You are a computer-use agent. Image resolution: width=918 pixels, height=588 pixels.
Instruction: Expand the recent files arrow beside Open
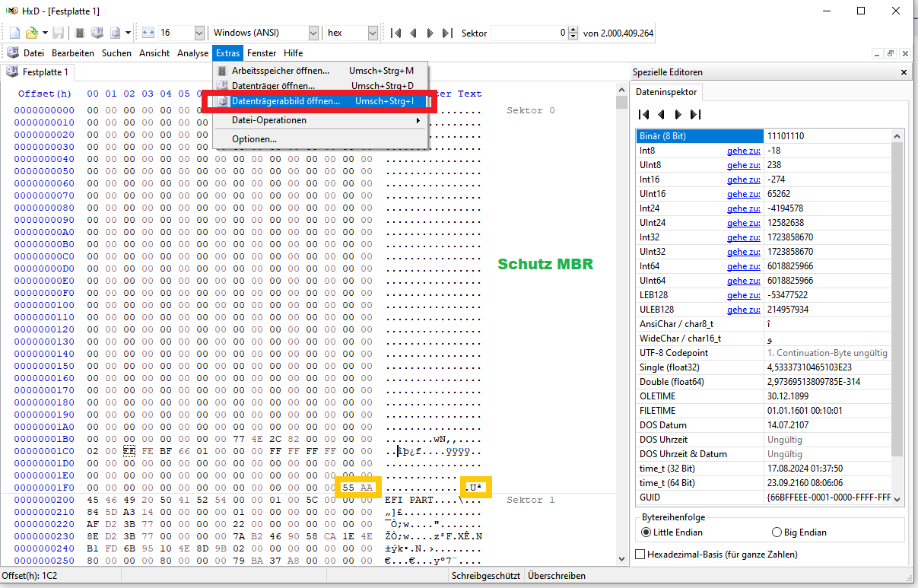pos(44,33)
